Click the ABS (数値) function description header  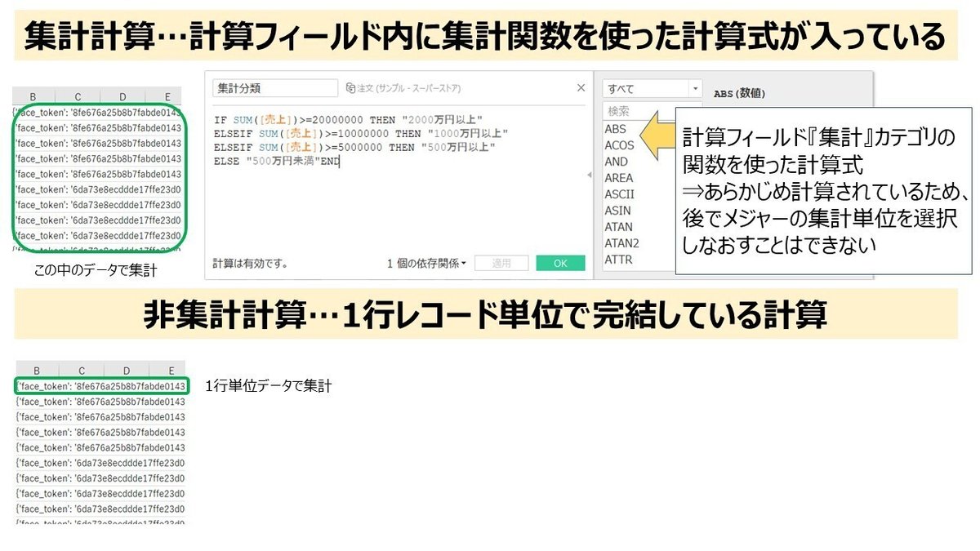(x=739, y=91)
